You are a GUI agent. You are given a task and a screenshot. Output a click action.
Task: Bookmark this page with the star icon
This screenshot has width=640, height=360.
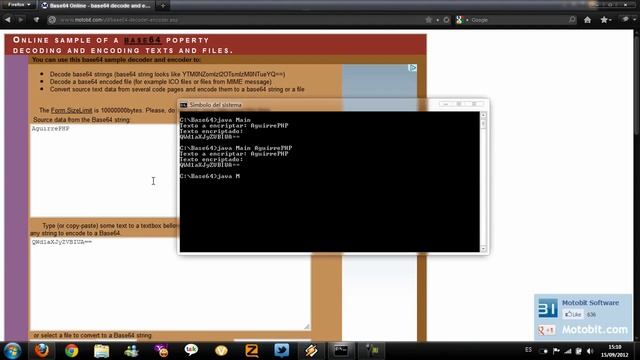coord(428,20)
